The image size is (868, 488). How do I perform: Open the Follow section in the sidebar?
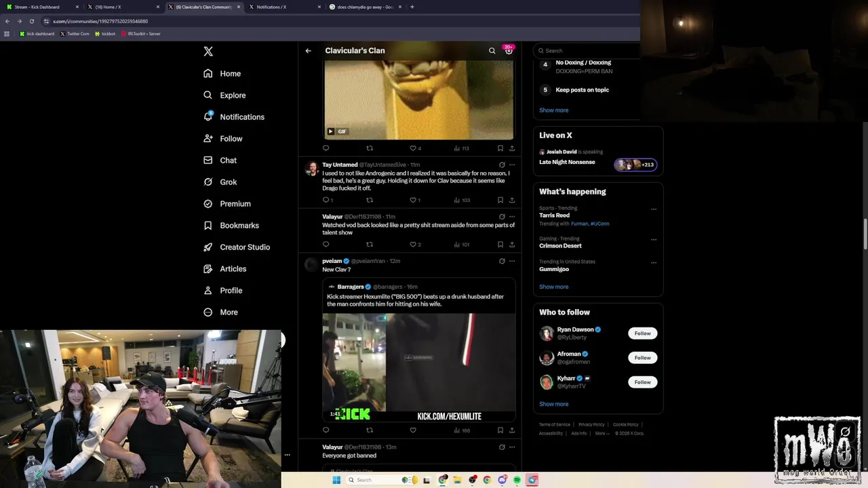click(x=222, y=138)
